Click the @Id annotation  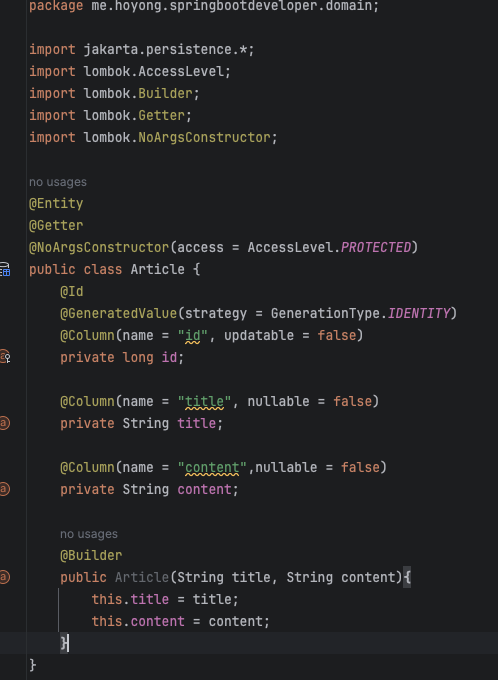click(72, 291)
